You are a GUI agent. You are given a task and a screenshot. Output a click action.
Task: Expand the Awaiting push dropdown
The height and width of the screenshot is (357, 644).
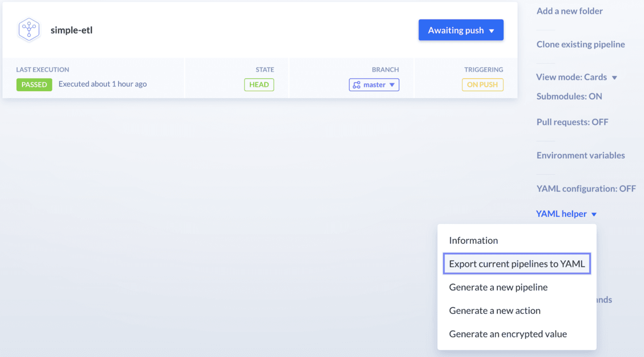461,30
